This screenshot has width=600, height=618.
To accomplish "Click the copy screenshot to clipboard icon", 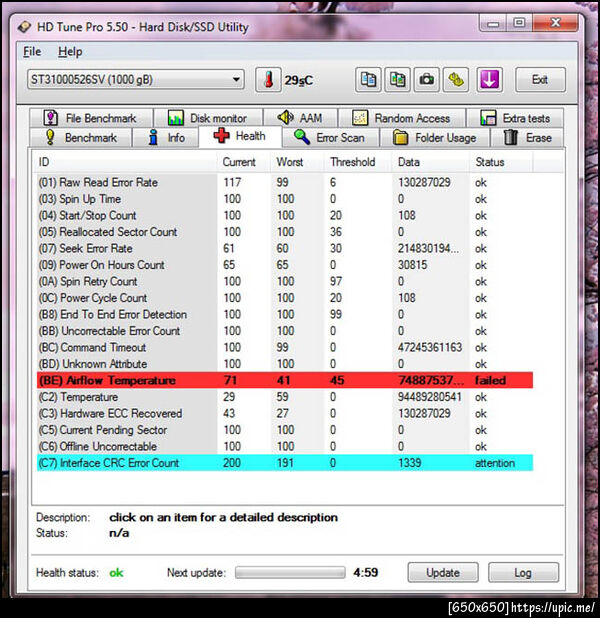I will [397, 80].
